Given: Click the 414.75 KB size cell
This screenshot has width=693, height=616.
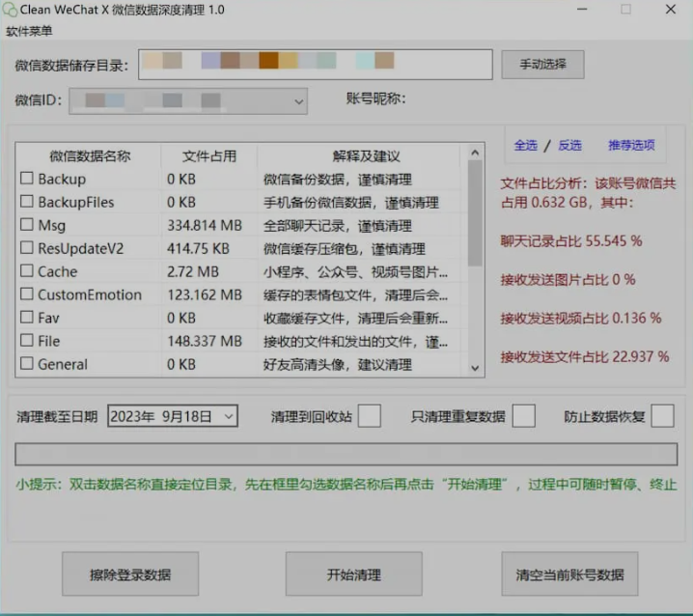Looking at the screenshot, I should point(198,248).
